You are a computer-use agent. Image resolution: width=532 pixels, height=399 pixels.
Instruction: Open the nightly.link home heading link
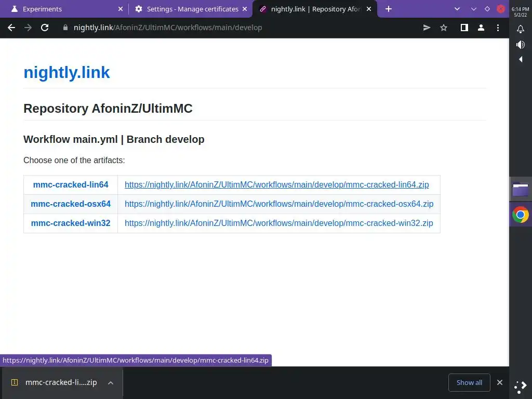(67, 72)
